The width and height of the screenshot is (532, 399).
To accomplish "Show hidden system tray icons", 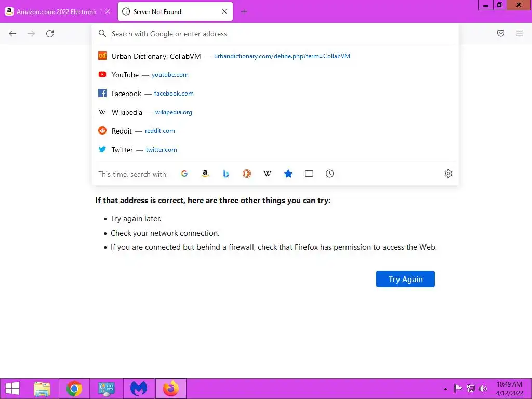I will click(x=445, y=389).
